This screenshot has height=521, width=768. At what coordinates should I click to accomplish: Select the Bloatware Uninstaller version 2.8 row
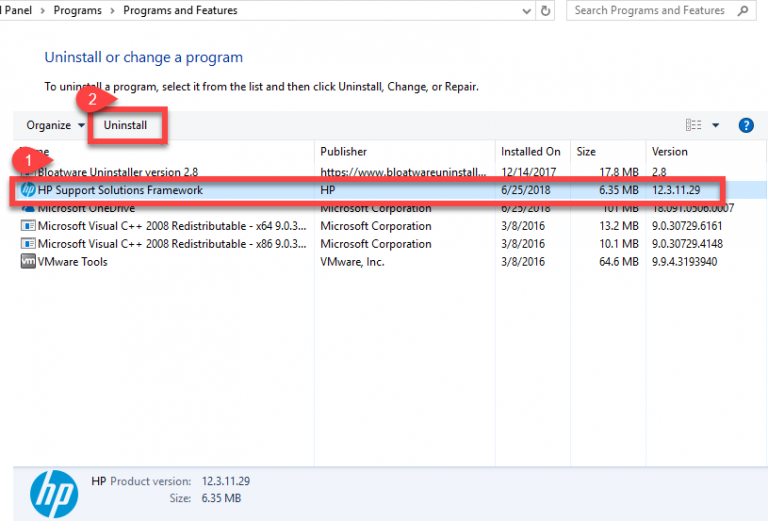[389, 172]
